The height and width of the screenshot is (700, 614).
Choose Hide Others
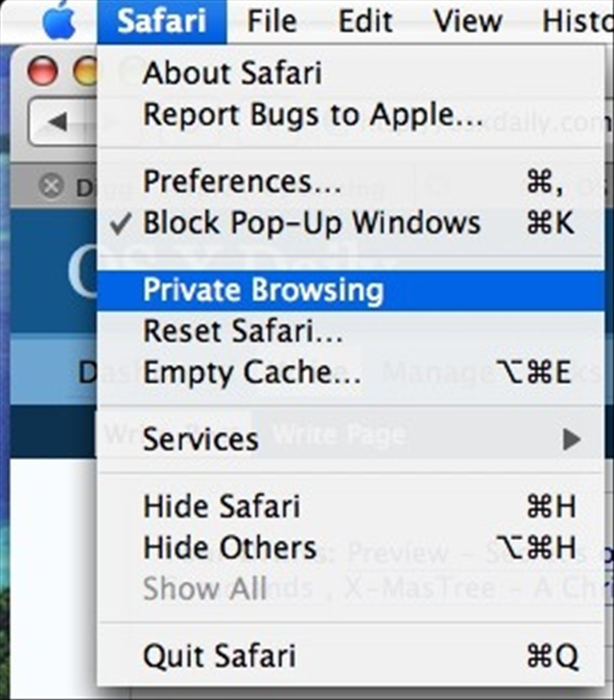(x=351, y=547)
